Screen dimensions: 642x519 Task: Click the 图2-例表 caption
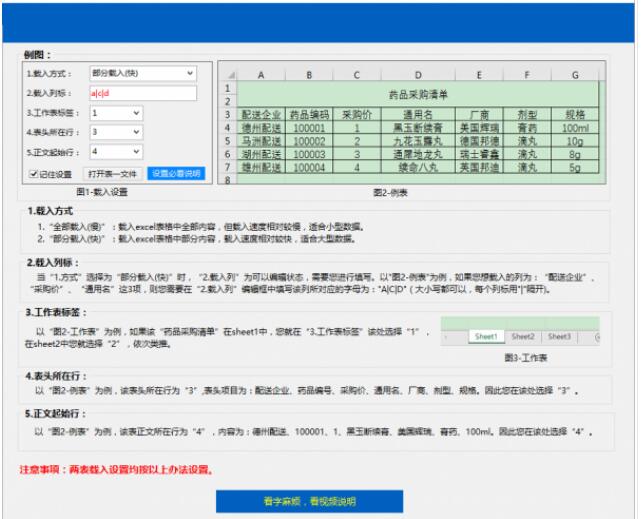coord(390,192)
